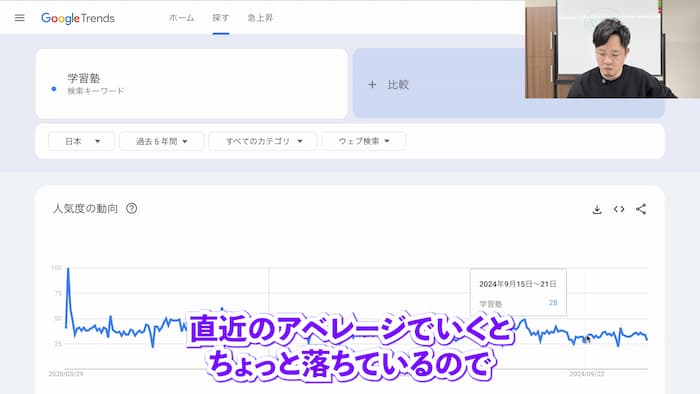Click the 2024年9月15日〜21日 tooltip date
This screenshot has width=700, height=394.
pyautogui.click(x=518, y=284)
